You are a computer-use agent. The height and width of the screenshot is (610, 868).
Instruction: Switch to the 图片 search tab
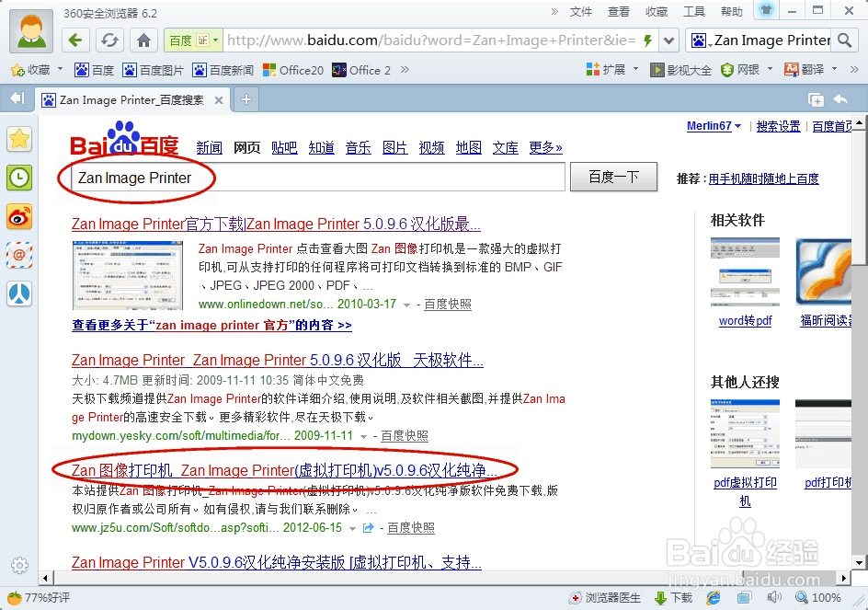click(x=394, y=147)
